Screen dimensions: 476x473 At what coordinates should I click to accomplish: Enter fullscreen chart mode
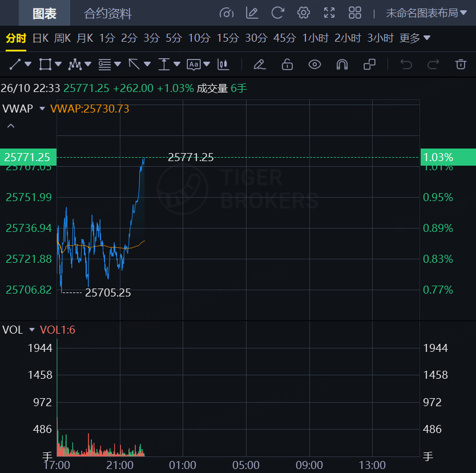pyautogui.click(x=329, y=13)
